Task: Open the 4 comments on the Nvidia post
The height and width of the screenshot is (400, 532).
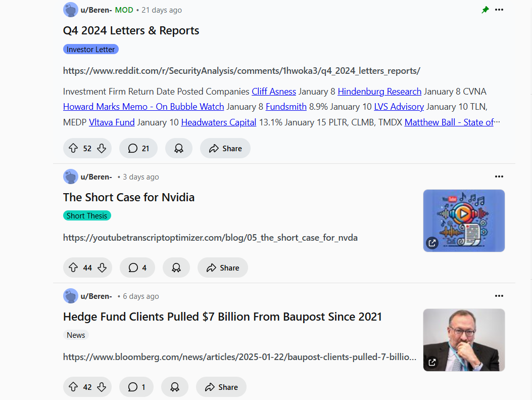Action: pyautogui.click(x=137, y=268)
